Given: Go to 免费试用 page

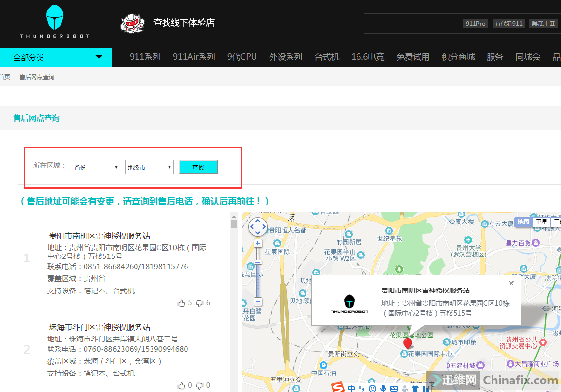Looking at the screenshot, I should pos(412,57).
